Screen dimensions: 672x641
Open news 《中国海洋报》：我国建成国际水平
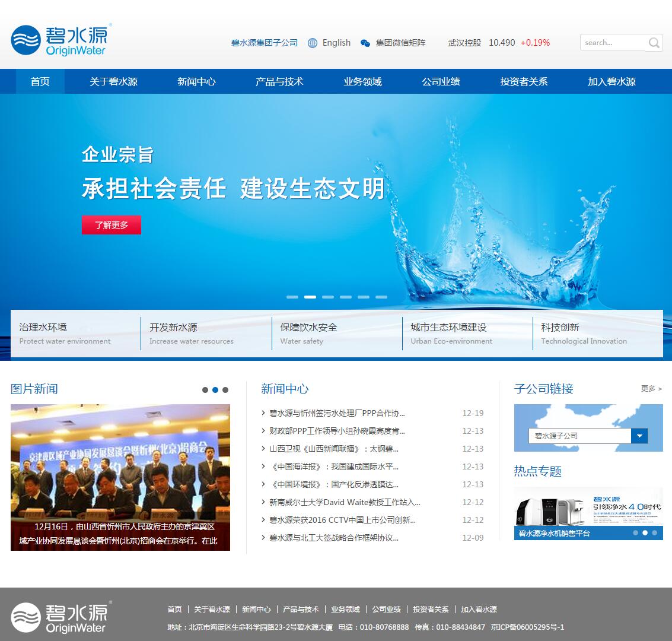point(334,467)
